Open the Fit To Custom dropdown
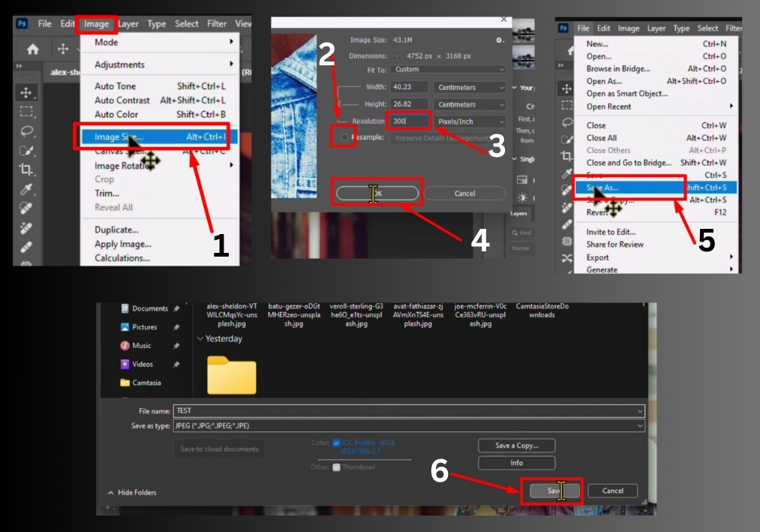760x532 pixels. [449, 69]
